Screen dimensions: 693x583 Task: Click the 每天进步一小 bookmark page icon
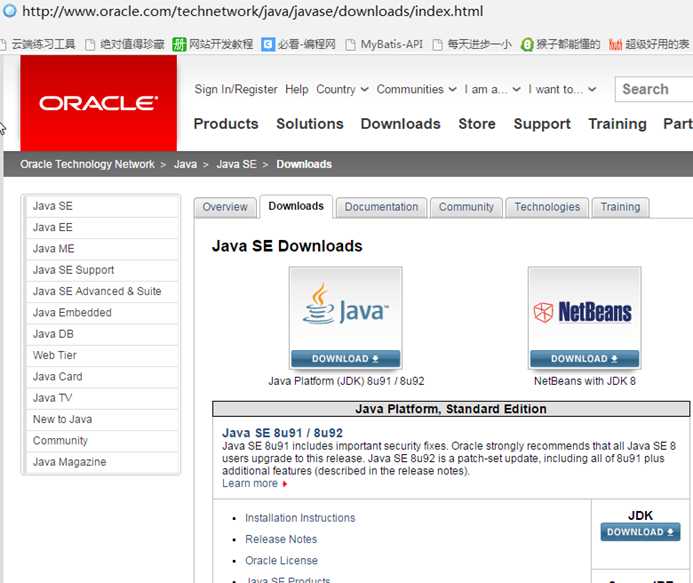(437, 45)
